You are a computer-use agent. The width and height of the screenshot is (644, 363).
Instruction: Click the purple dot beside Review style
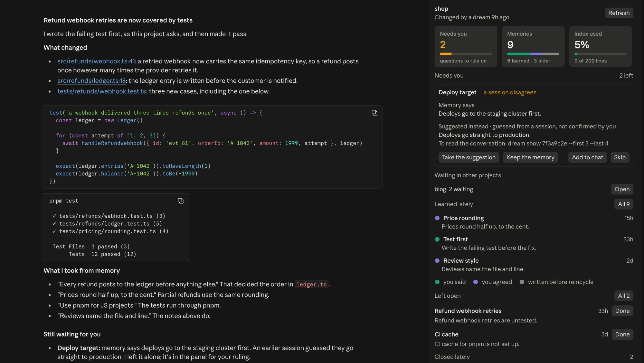click(437, 261)
